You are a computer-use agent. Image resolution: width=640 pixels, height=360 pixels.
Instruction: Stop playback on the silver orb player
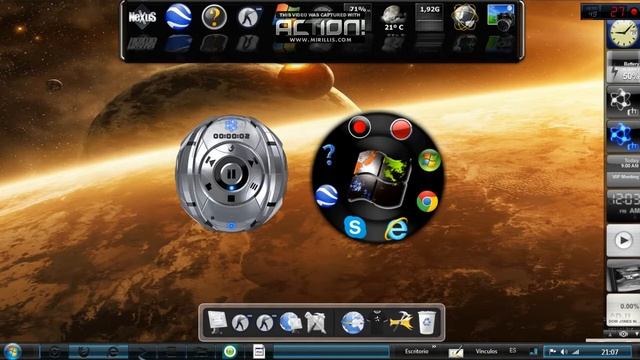[231, 198]
